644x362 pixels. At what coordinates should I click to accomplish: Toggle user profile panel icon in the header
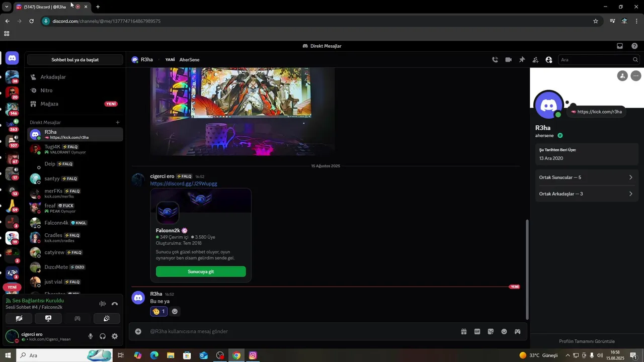pos(549,59)
